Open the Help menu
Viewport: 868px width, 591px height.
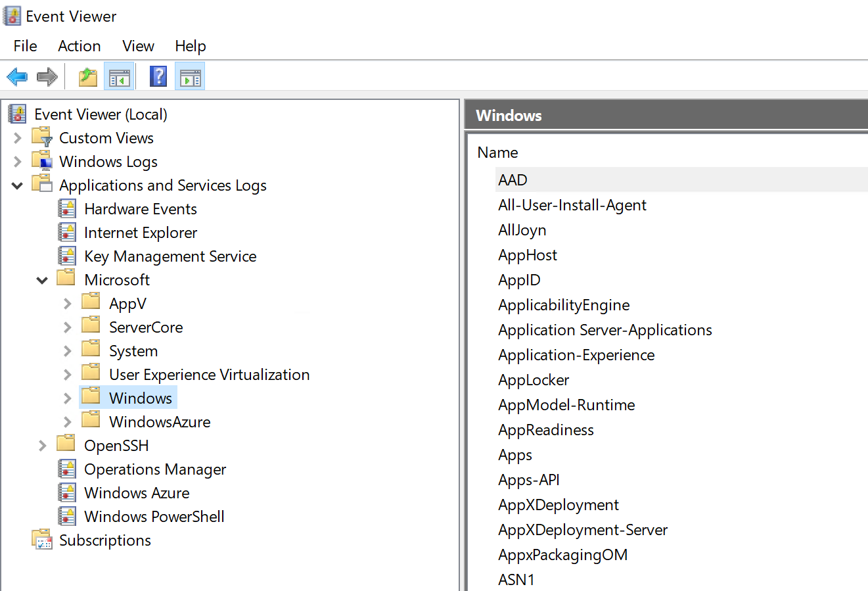pos(191,46)
